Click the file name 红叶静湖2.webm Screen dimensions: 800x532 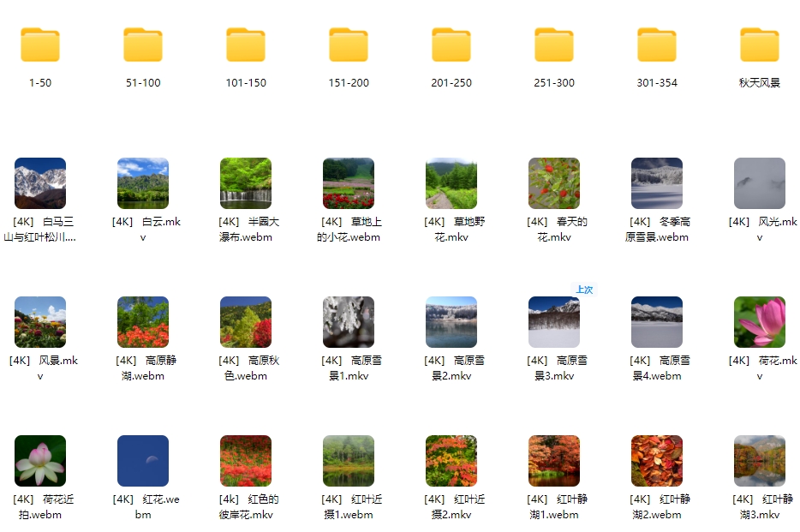[x=660, y=506]
